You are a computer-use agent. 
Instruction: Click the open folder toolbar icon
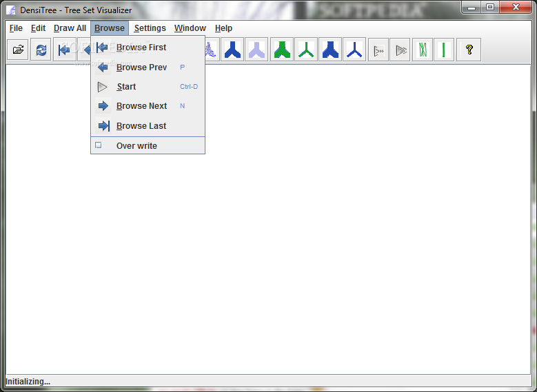(x=18, y=50)
